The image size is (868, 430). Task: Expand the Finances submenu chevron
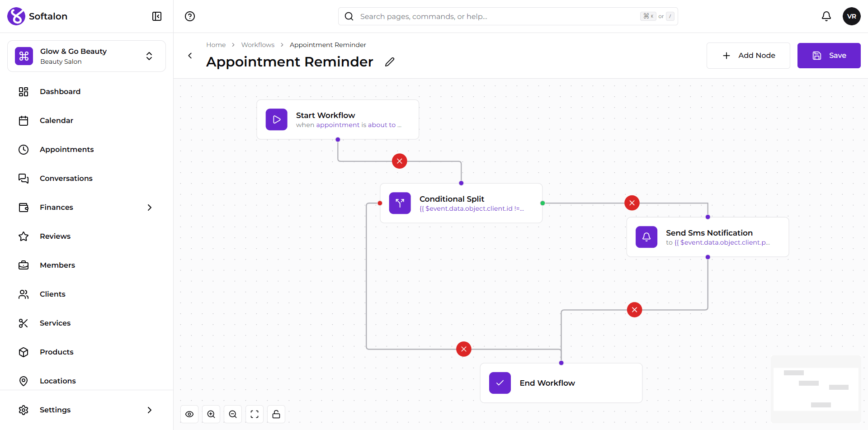[x=150, y=208]
